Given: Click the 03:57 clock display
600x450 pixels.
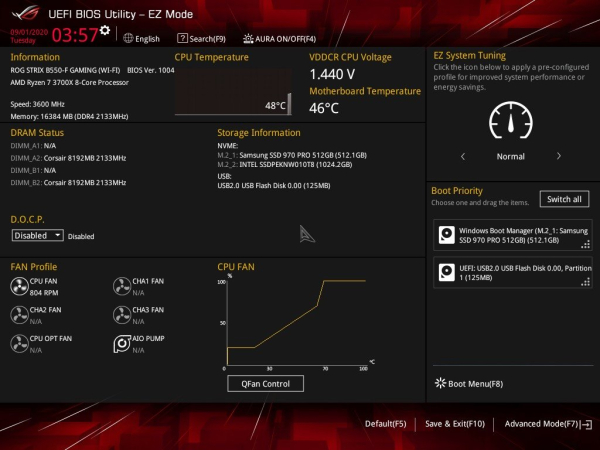Looking at the screenshot, I should pyautogui.click(x=75, y=35).
